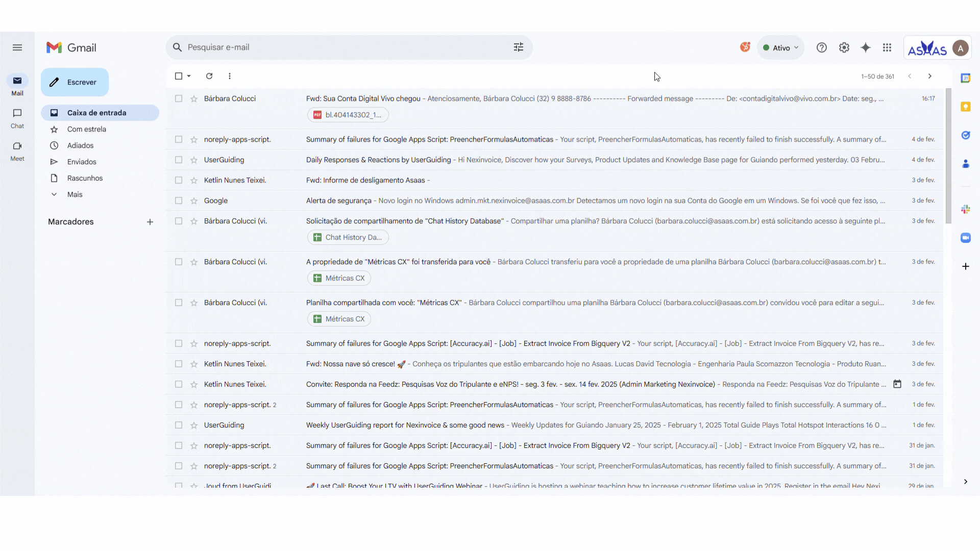Open Rascunhos folder

(100, 178)
